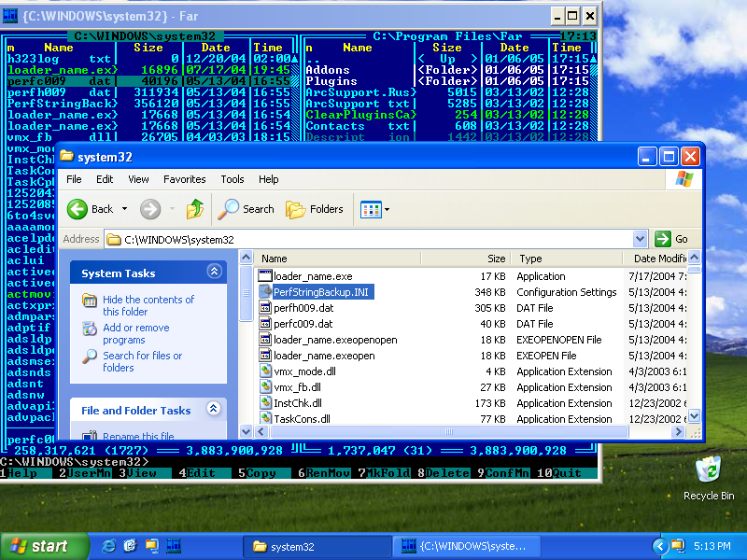The height and width of the screenshot is (560, 747).
Task: Sort files by Name column header
Action: [x=338, y=259]
